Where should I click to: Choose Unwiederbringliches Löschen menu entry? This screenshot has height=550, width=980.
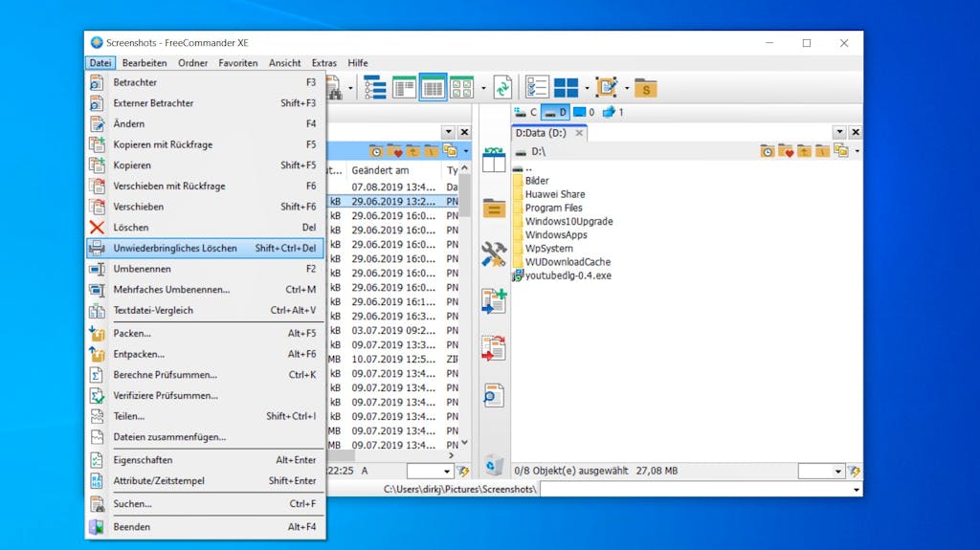(x=205, y=248)
